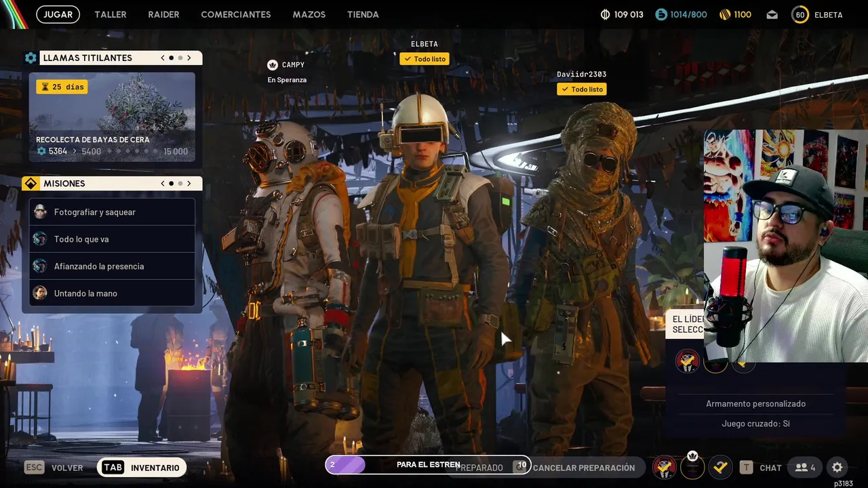Open the settings gear in bottom bar
This screenshot has height=488, width=868.
point(837,468)
